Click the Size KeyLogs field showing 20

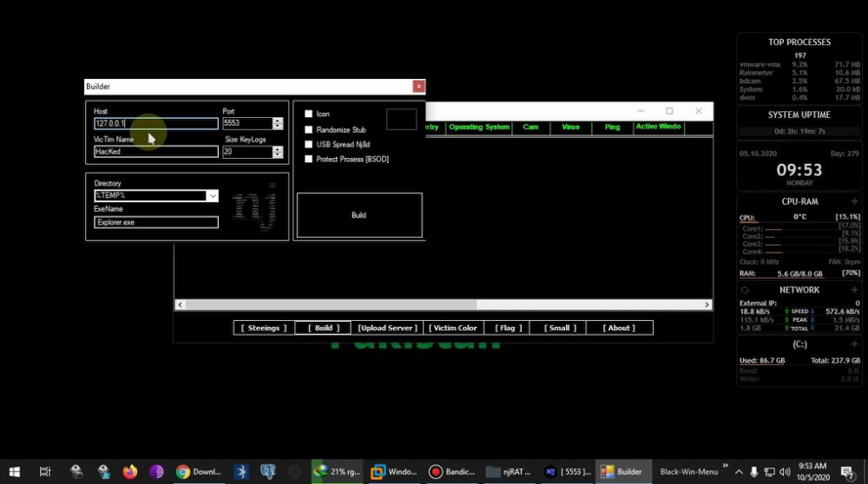point(248,152)
